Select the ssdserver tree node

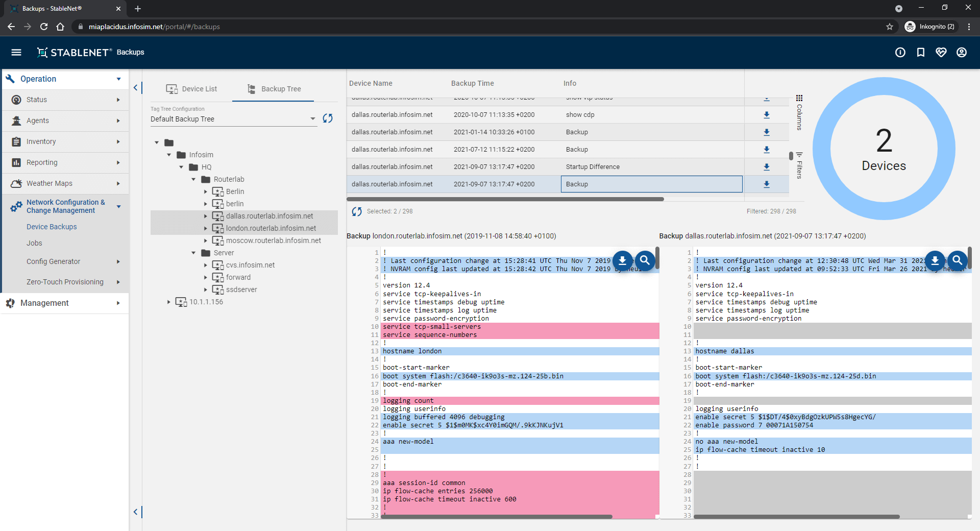coord(241,289)
